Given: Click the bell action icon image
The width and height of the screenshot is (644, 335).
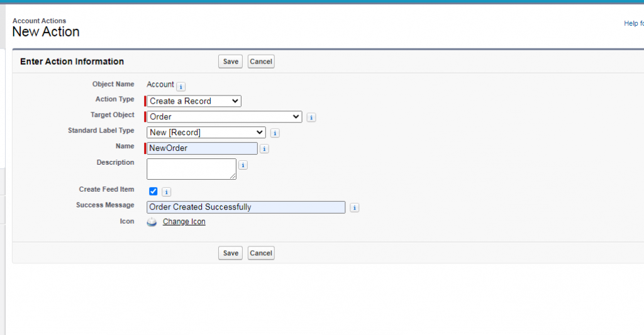Looking at the screenshot, I should click(x=152, y=222).
